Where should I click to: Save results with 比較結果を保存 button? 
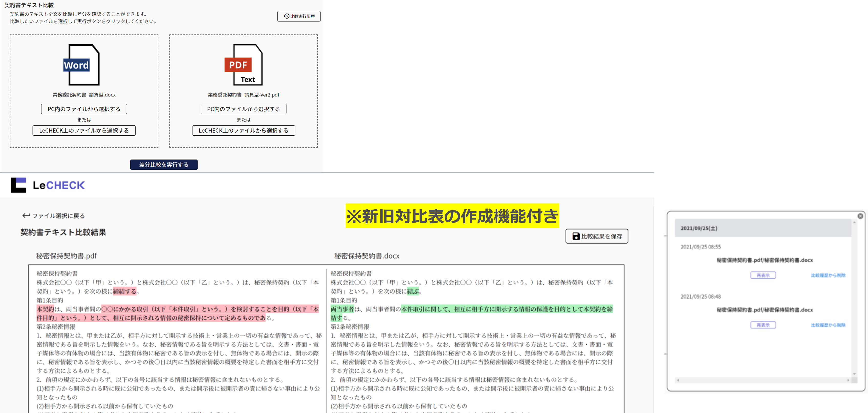(597, 236)
